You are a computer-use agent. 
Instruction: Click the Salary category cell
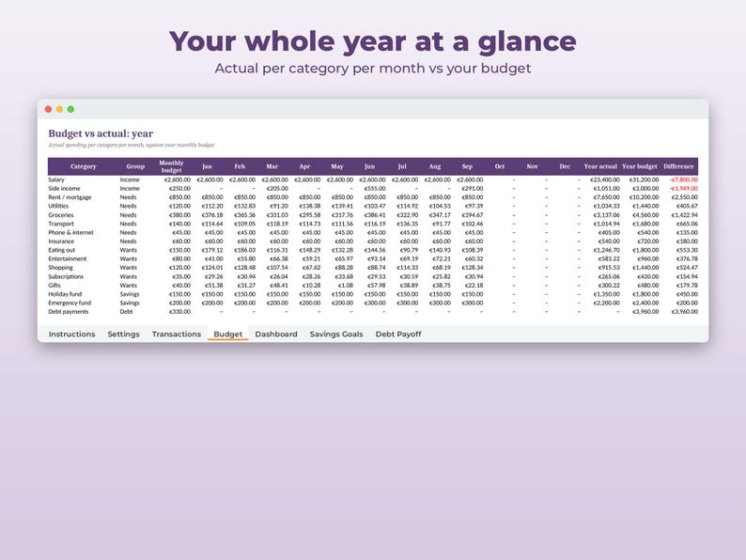click(56, 179)
